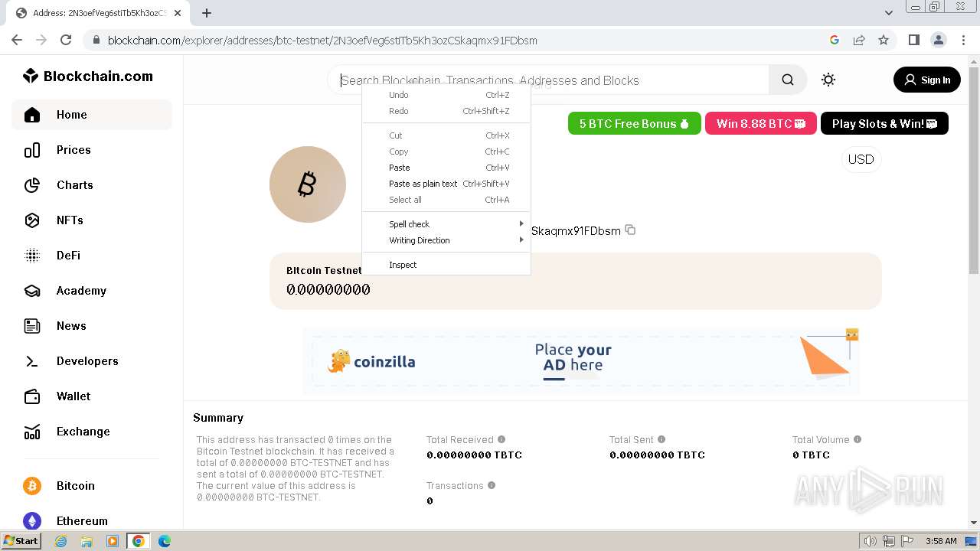980x551 pixels.
Task: Choose Cut in context menu
Action: 446,135
